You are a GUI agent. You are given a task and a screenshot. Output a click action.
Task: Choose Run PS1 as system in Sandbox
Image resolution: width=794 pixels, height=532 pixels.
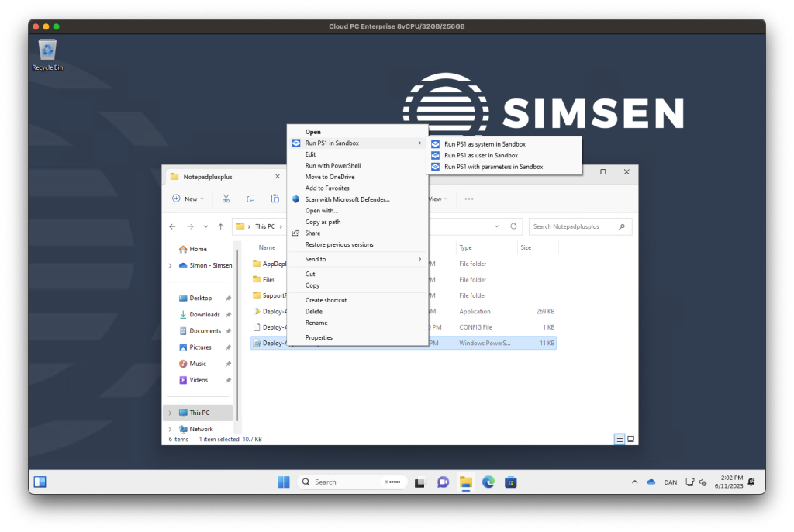[x=485, y=144]
